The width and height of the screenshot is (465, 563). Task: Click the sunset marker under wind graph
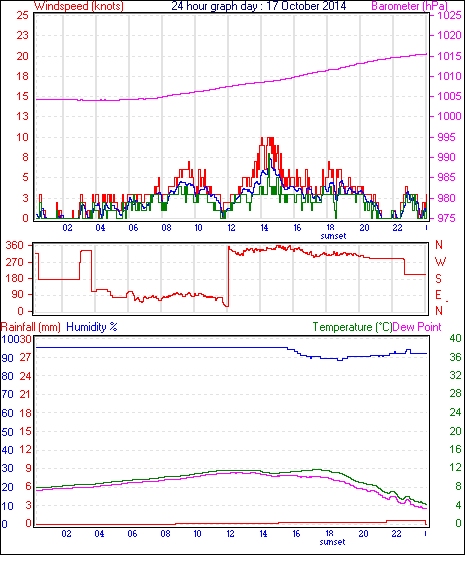[333, 236]
